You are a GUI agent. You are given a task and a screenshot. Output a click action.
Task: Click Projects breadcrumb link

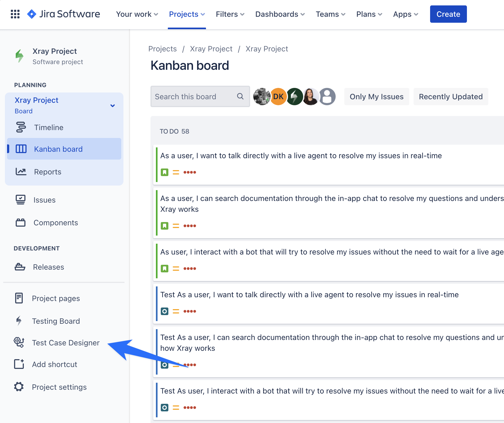point(162,49)
